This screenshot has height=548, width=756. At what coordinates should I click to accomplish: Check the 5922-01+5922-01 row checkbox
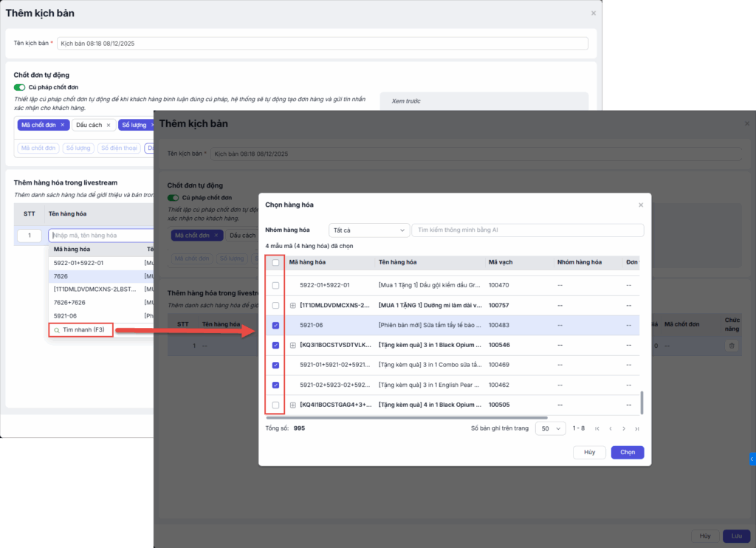pyautogui.click(x=276, y=286)
